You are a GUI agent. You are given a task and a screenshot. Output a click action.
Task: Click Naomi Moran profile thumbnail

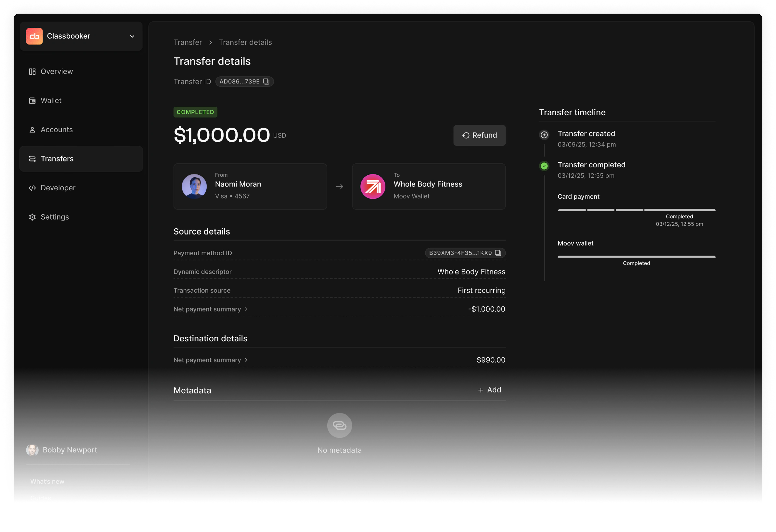tap(195, 185)
